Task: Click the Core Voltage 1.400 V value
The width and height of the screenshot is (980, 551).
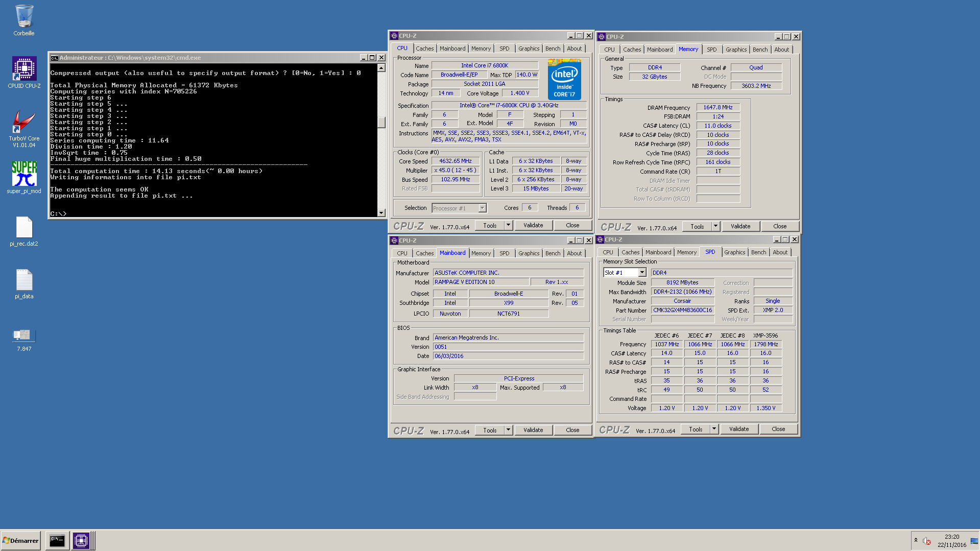Action: point(519,93)
